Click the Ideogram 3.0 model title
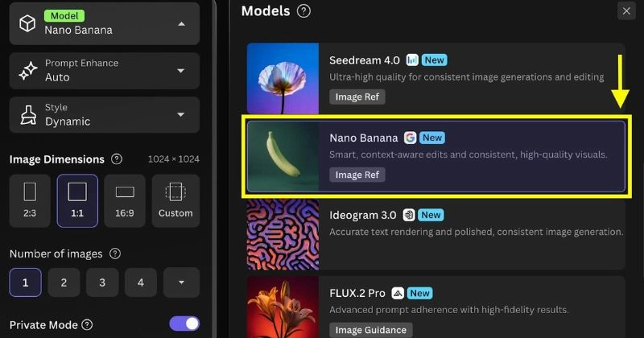 click(x=363, y=215)
